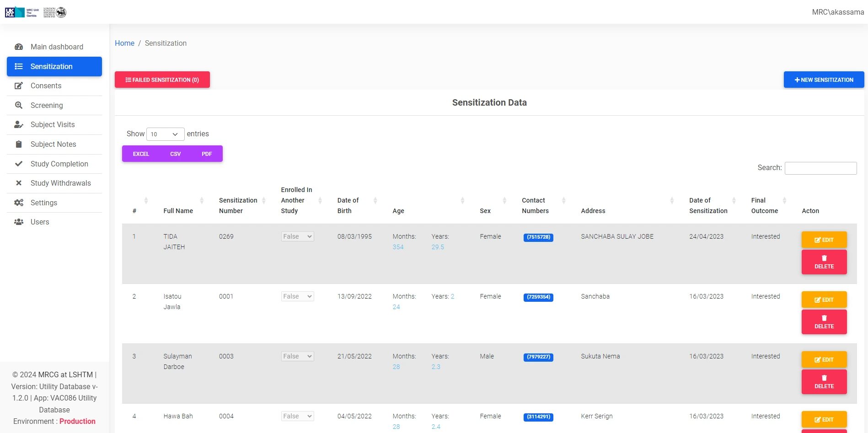Open FAILED SENSITIZATION (0) list
This screenshot has height=433, width=868.
point(162,80)
